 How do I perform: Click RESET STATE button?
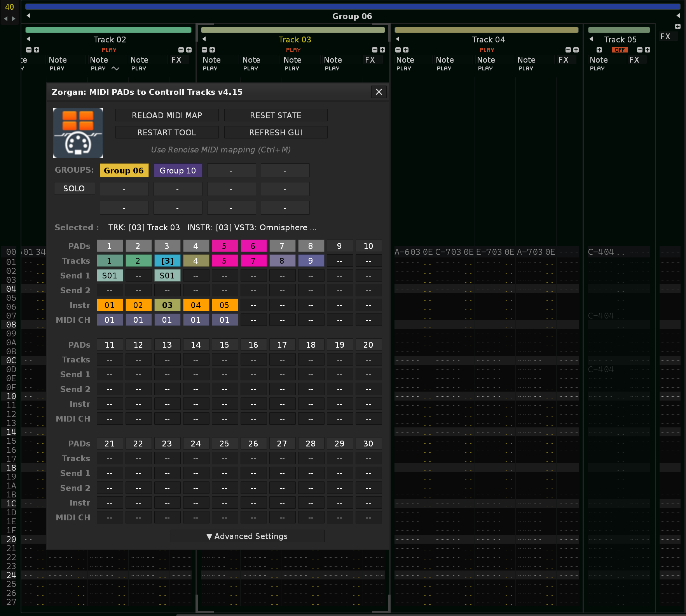(276, 115)
